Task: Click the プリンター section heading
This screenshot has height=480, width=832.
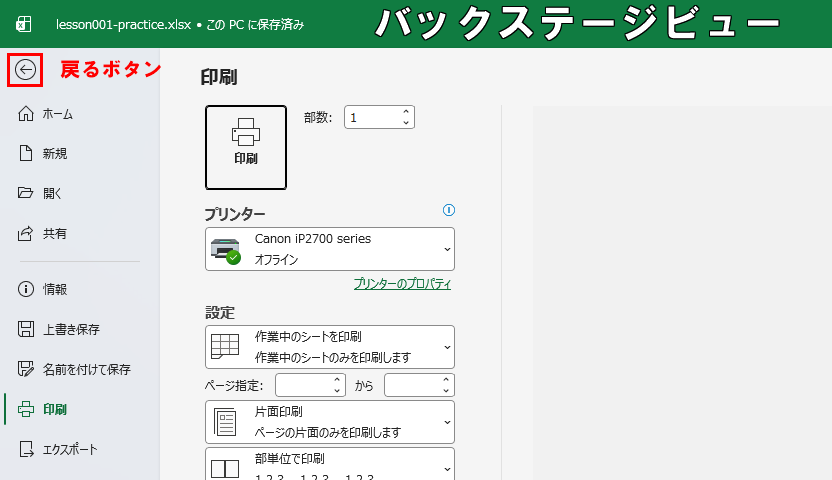Action: pos(235,214)
